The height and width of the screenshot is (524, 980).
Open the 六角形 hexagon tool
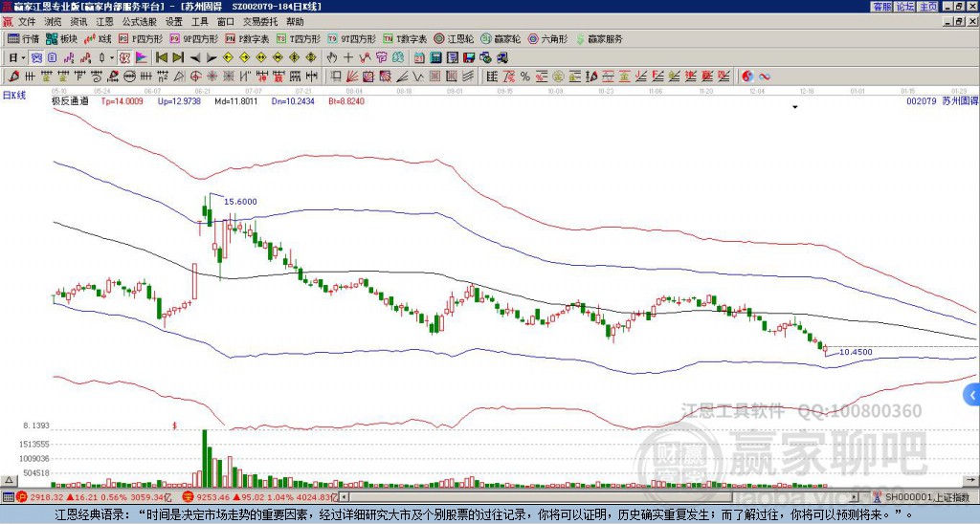[x=547, y=38]
